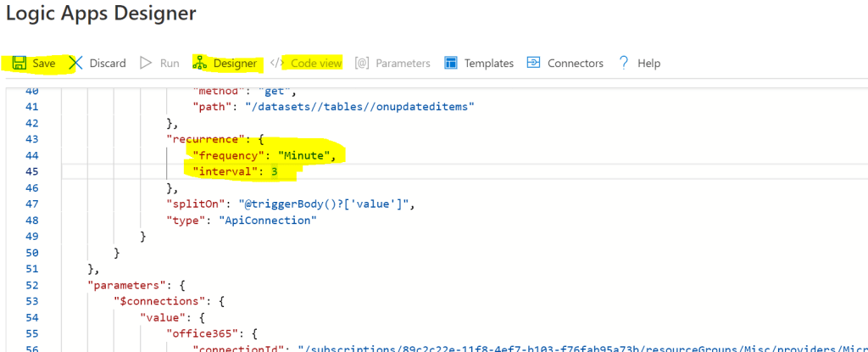Open the Templates grid icon

tap(451, 63)
